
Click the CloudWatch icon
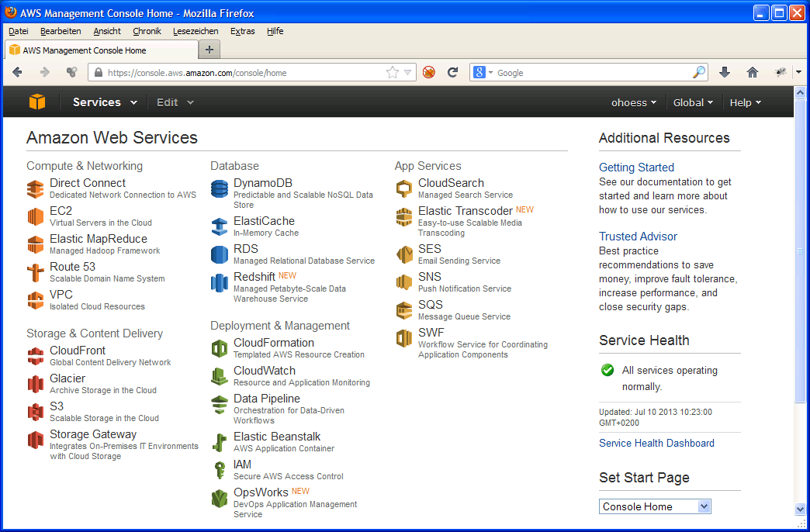[220, 377]
